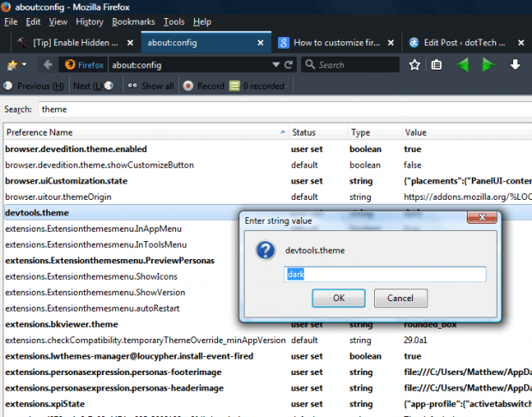Open the Bookmarks menu

(x=133, y=21)
